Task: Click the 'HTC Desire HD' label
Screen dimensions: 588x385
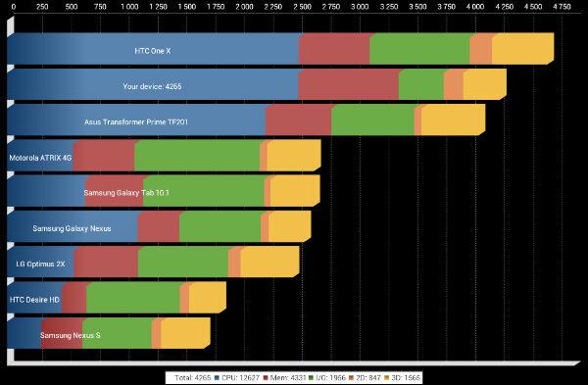Action: [34, 300]
